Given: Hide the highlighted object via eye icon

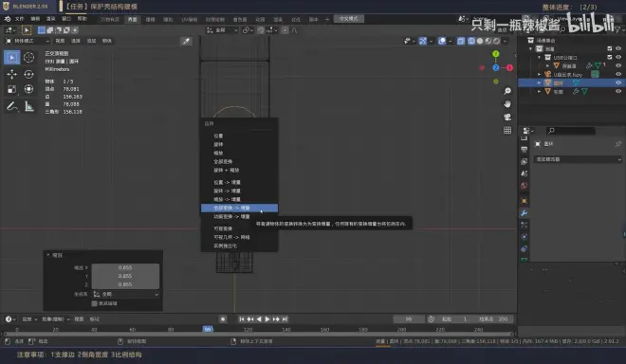Looking at the screenshot, I should [x=618, y=82].
